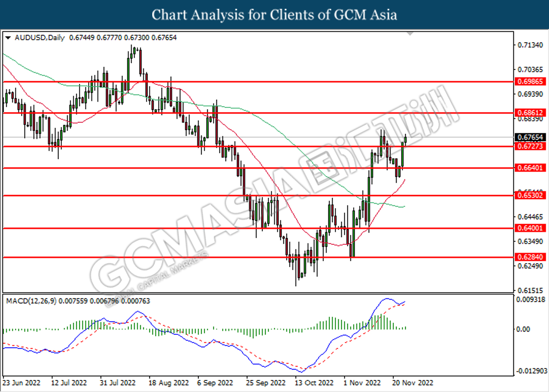Click the 0.61515 price axis value
The height and width of the screenshot is (392, 549).
530,291
